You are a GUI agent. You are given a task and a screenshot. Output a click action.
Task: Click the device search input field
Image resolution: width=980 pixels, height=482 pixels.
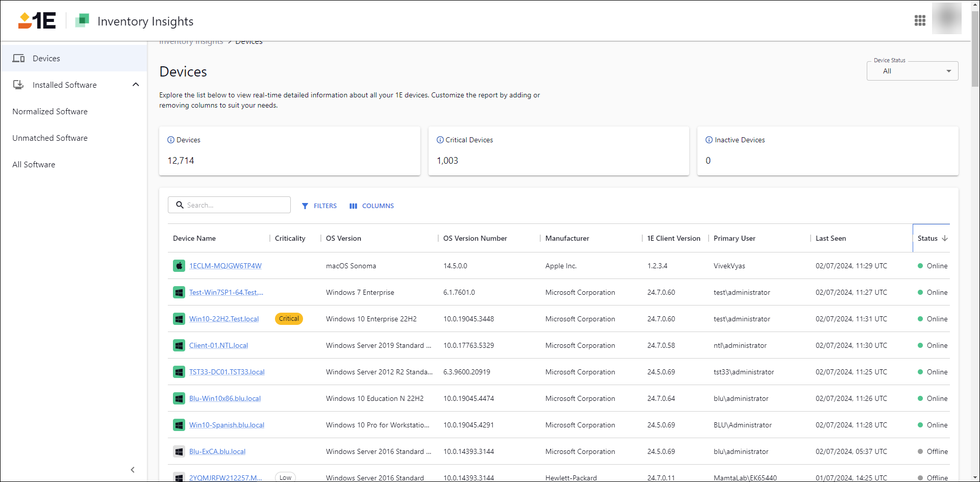pos(235,205)
